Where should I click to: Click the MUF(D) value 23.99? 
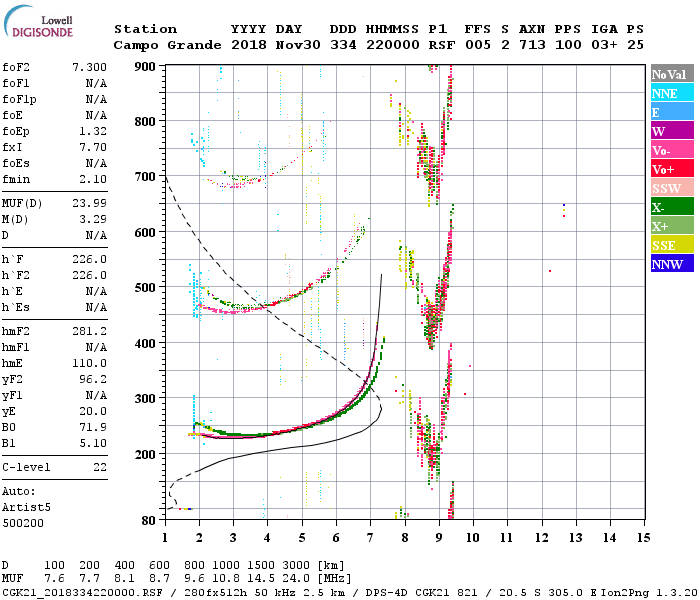click(89, 203)
